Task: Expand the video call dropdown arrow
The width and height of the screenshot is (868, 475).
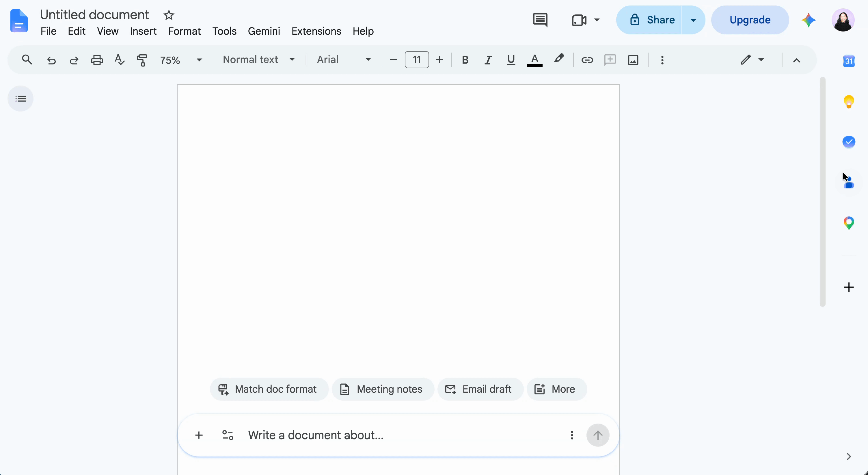Action: pyautogui.click(x=596, y=20)
